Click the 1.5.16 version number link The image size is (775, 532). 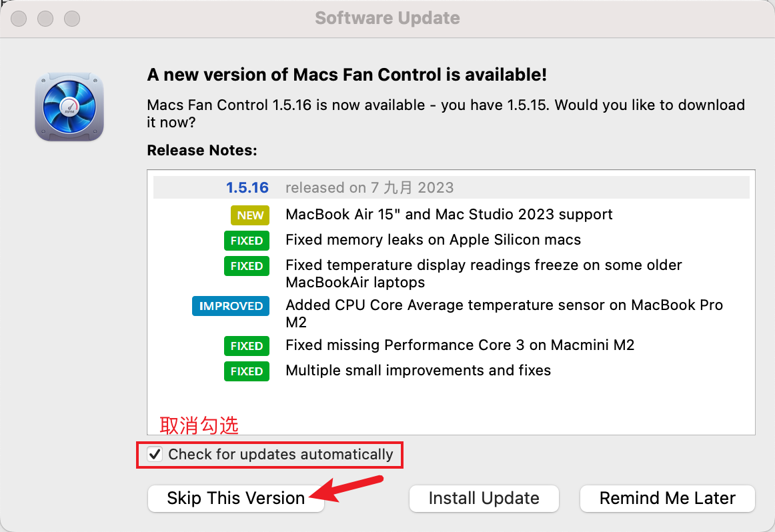click(247, 188)
